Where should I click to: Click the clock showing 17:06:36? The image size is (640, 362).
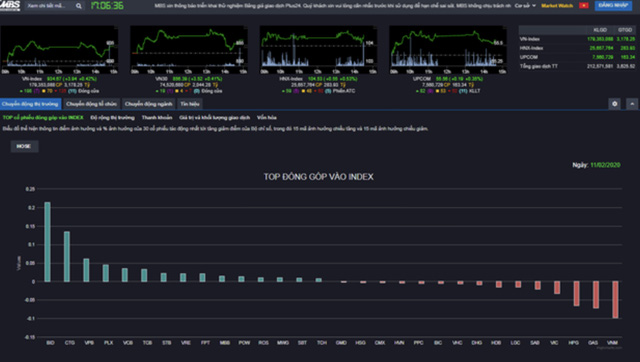107,6
